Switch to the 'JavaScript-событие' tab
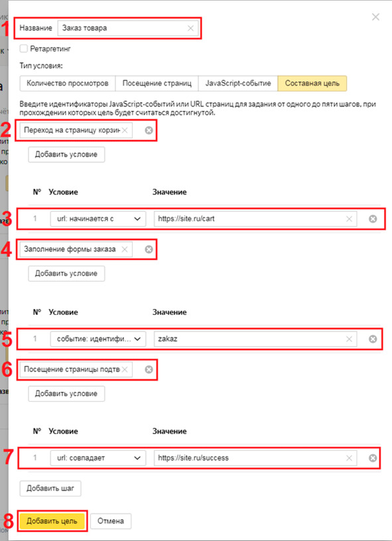Viewport: 392px width, 541px height. (238, 83)
